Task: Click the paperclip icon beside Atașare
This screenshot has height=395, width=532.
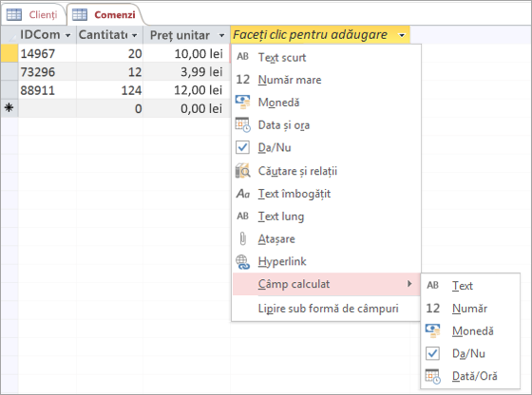Action: [242, 238]
